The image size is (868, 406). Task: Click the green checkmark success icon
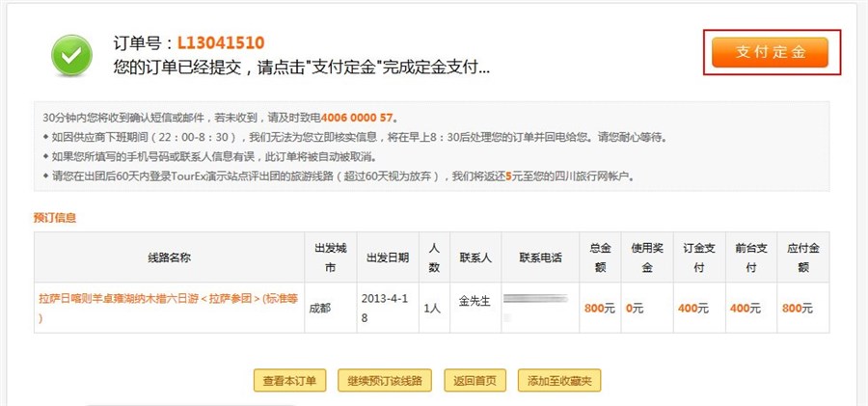pyautogui.click(x=71, y=56)
